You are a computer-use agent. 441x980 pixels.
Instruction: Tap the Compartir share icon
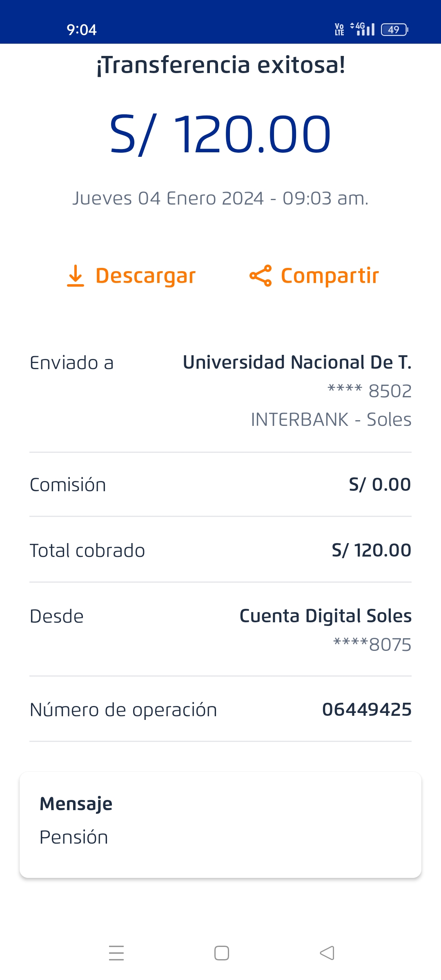(x=261, y=276)
